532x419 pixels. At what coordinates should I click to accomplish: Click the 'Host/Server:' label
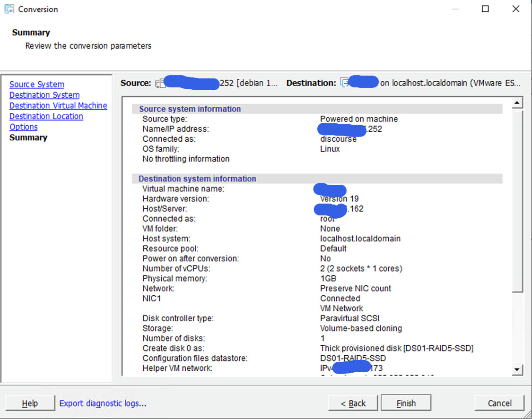tap(165, 209)
